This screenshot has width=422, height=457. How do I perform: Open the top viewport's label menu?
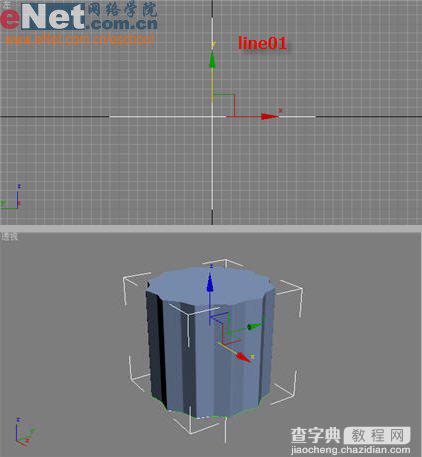[x=5, y=4]
